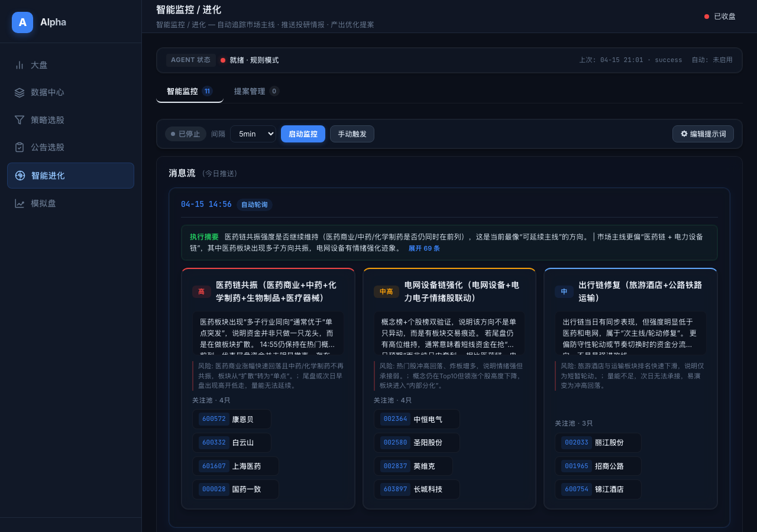Viewport: 757px width, 532px height.
Task: Click the 出行链修复 card title
Action: coord(640,291)
